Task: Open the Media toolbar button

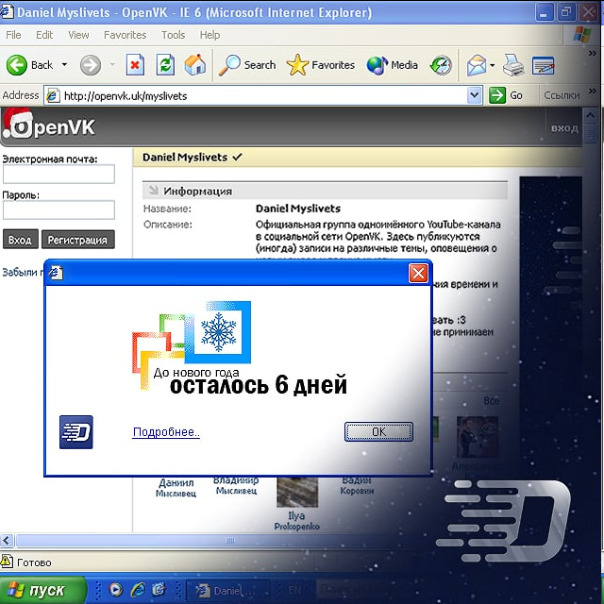Action: tap(392, 65)
